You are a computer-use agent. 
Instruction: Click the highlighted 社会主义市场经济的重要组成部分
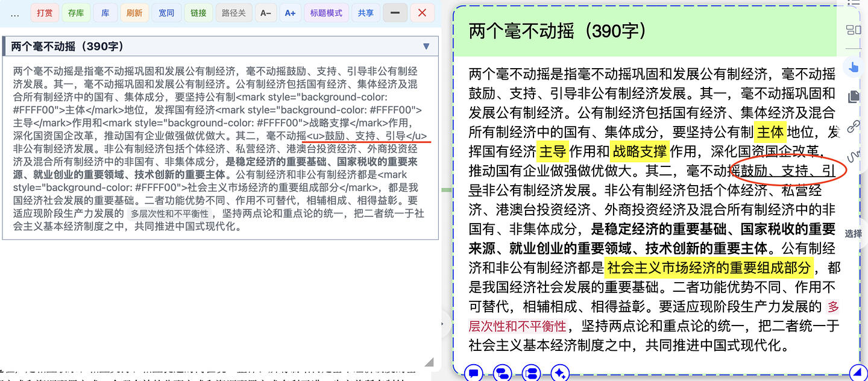tap(709, 267)
